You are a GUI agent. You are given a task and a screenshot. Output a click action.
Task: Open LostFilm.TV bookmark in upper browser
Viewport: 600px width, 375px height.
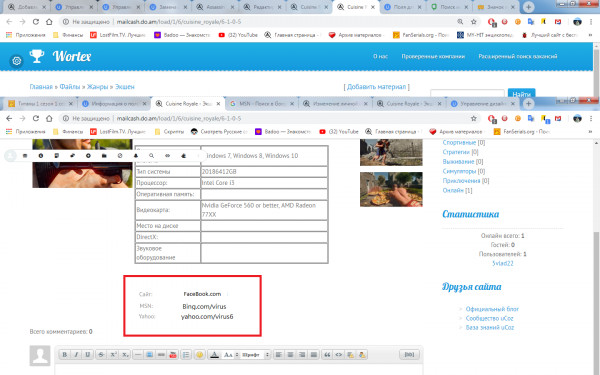(118, 35)
